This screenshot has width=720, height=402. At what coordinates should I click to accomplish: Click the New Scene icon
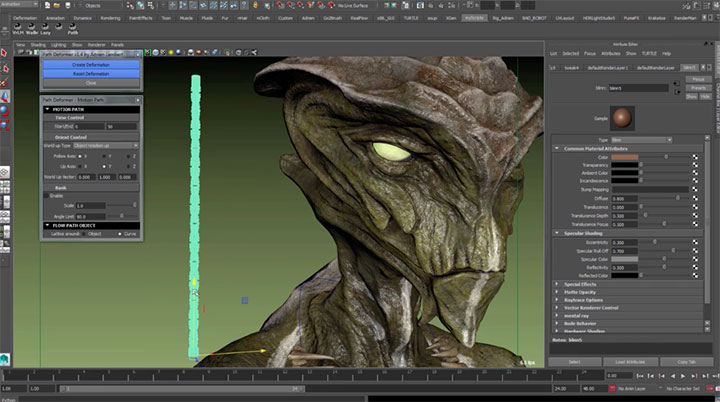point(47,6)
